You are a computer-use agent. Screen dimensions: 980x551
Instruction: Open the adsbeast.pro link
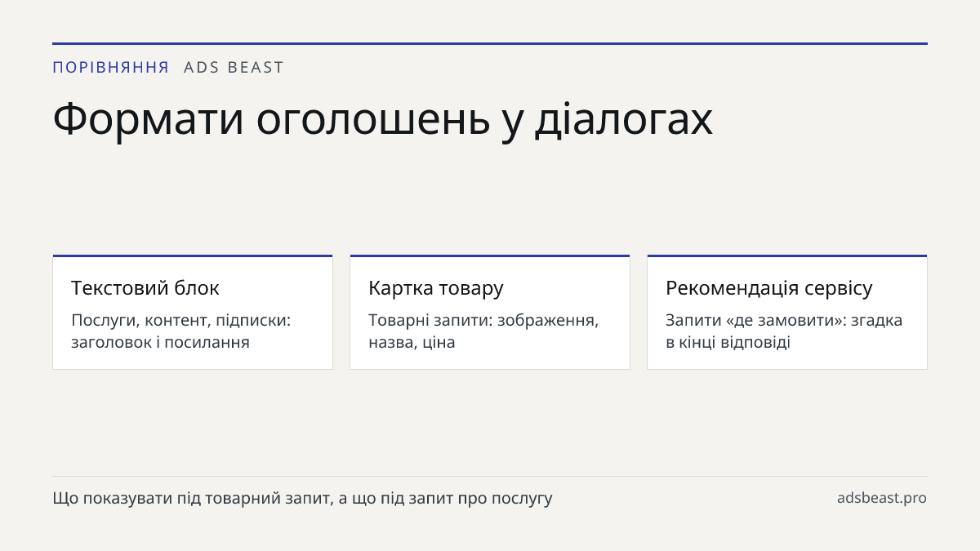tap(882, 498)
